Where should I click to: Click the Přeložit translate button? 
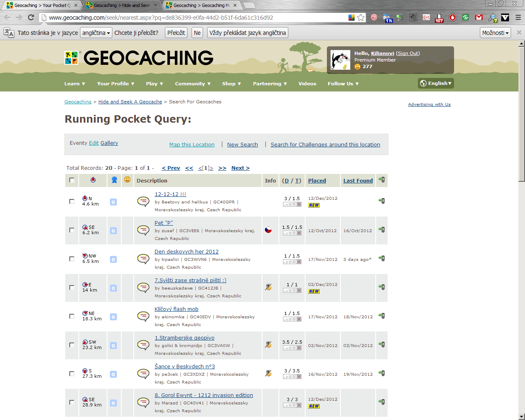click(x=176, y=33)
